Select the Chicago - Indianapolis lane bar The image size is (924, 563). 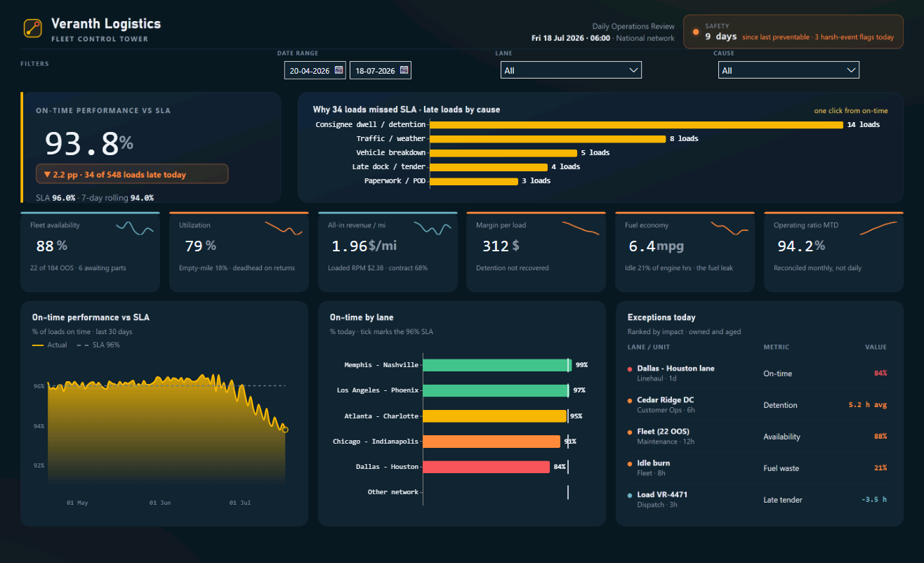pos(491,442)
